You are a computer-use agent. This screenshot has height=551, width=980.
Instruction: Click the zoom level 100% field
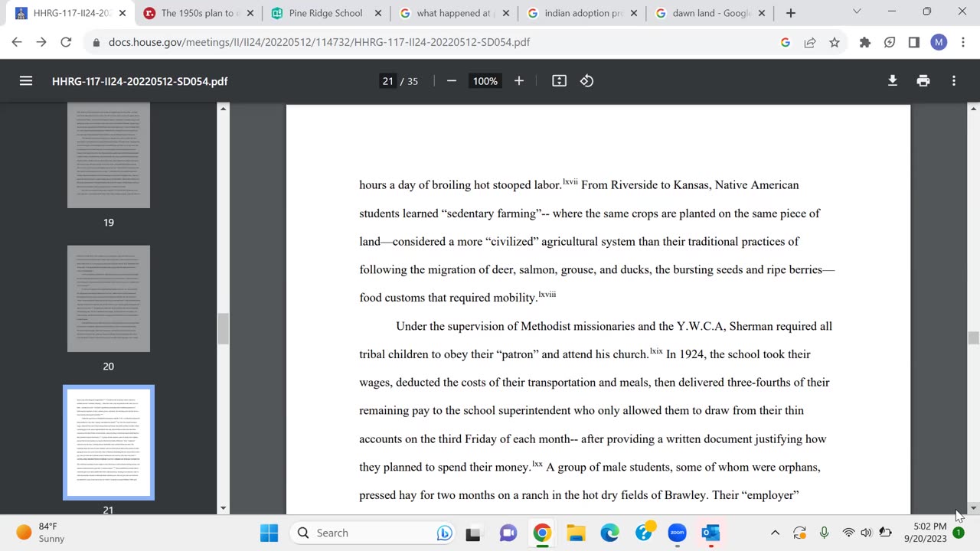(x=485, y=81)
